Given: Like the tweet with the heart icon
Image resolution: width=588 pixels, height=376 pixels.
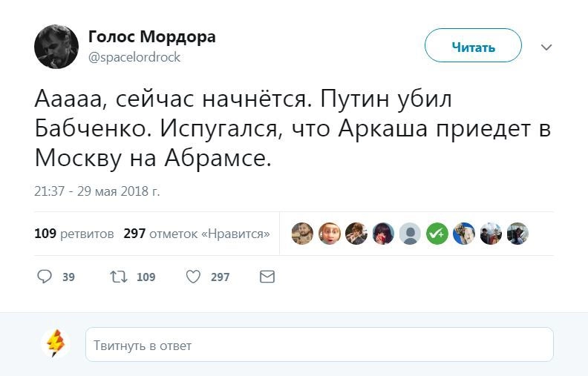Looking at the screenshot, I should click(193, 277).
